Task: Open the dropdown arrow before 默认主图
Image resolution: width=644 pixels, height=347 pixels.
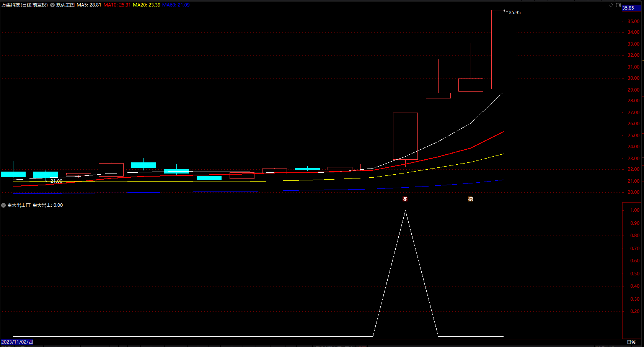Action: click(52, 5)
